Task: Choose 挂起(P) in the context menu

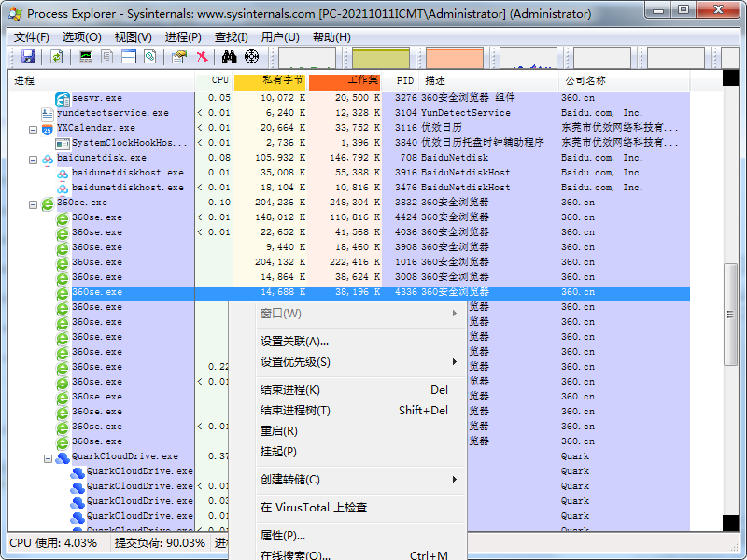Action: 360,452
